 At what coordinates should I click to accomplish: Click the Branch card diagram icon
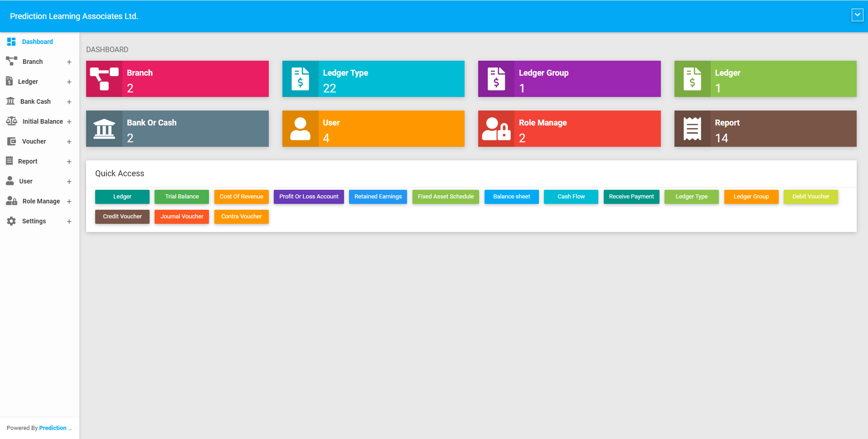[x=104, y=79]
